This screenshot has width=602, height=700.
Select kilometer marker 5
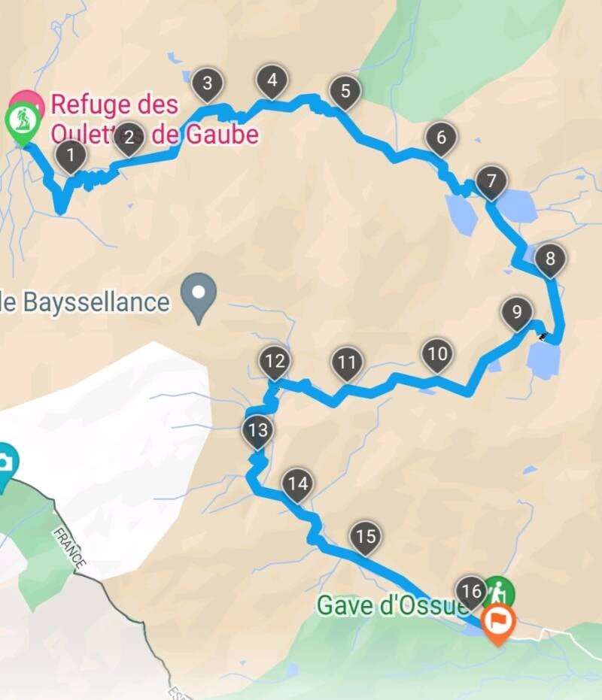345,93
